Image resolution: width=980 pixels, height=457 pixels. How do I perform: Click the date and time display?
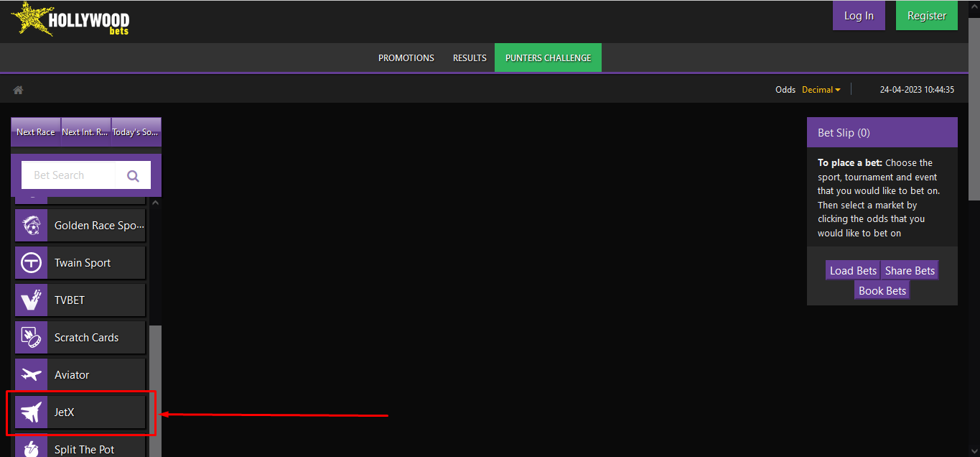click(x=917, y=90)
